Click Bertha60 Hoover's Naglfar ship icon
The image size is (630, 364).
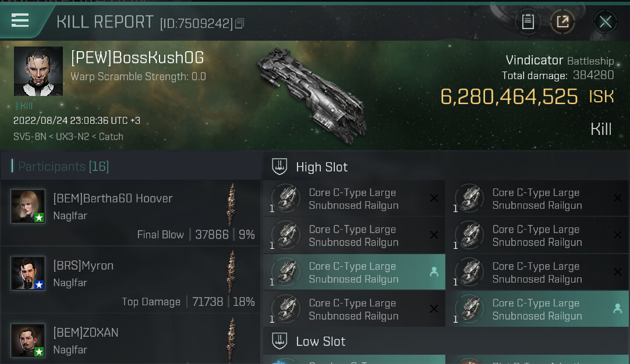(231, 205)
